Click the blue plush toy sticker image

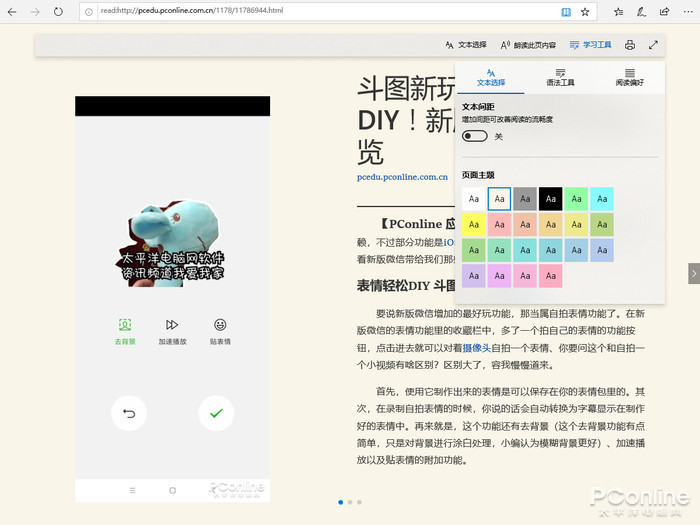point(172,243)
